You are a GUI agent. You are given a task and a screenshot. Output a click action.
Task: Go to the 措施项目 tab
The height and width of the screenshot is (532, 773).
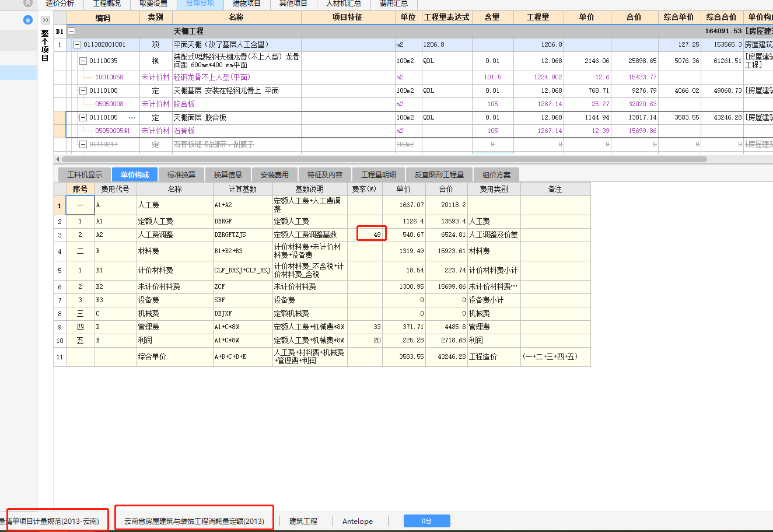247,3
